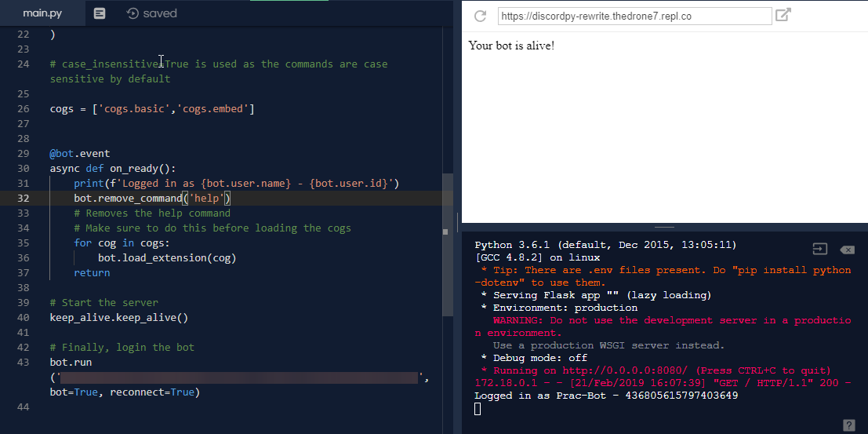
Task: Select the main.py tab
Action: point(42,13)
